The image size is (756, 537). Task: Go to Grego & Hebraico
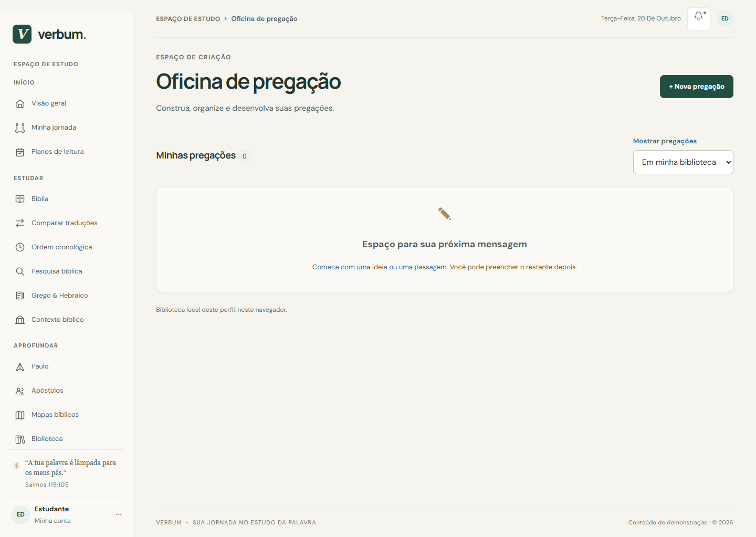pos(66,296)
